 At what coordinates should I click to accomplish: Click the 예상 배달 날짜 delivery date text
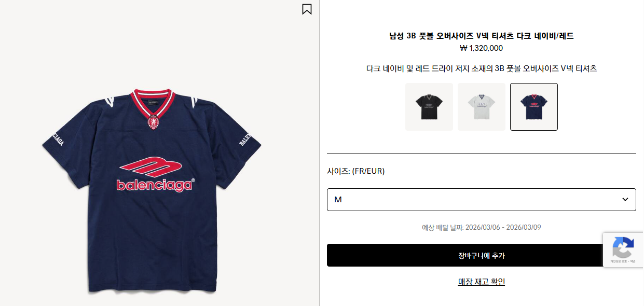click(481, 227)
